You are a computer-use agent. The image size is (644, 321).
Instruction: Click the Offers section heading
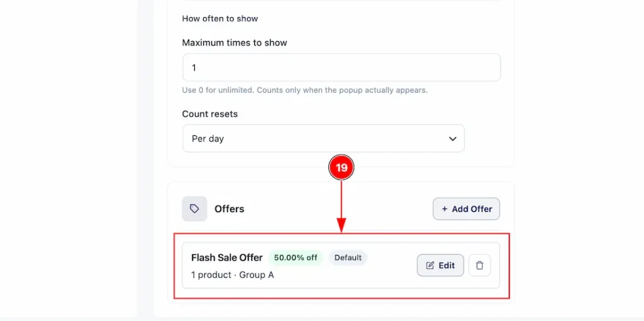229,209
